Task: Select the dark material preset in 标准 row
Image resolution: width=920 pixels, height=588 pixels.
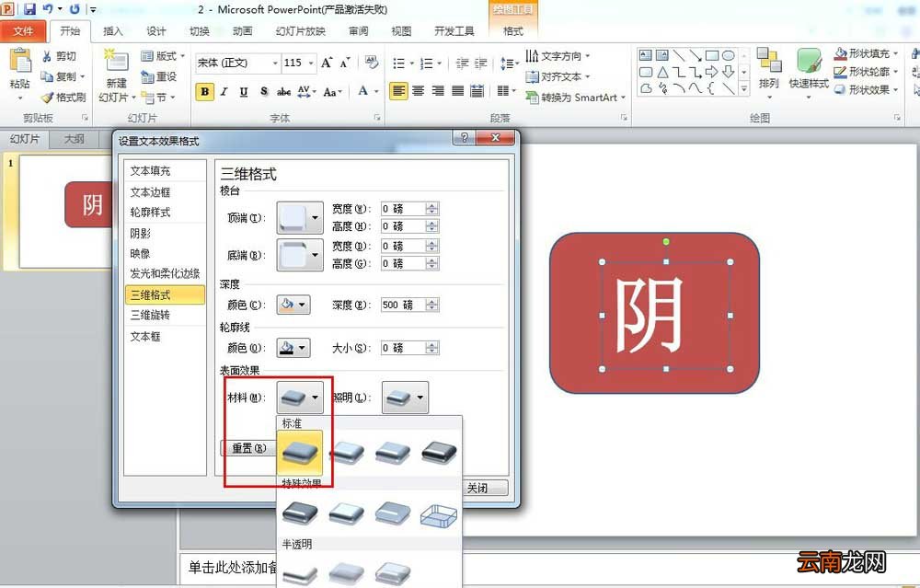Action: point(439,453)
